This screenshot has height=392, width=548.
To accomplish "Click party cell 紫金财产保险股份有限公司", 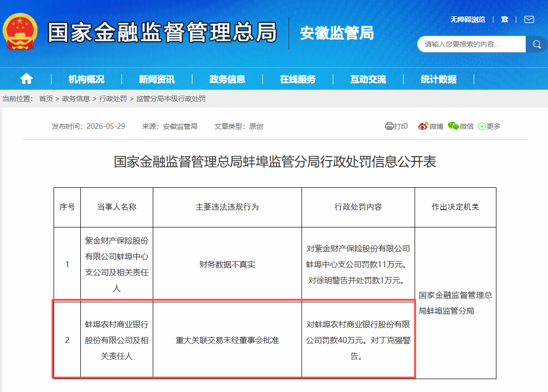I will (x=117, y=265).
